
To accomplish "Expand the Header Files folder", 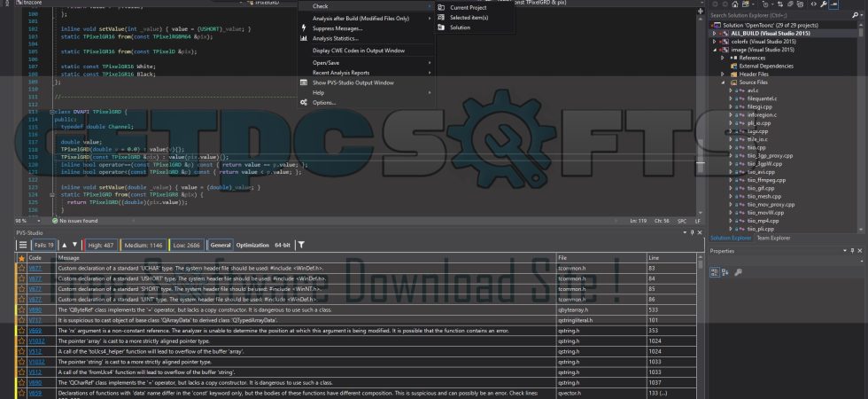I will tap(723, 74).
